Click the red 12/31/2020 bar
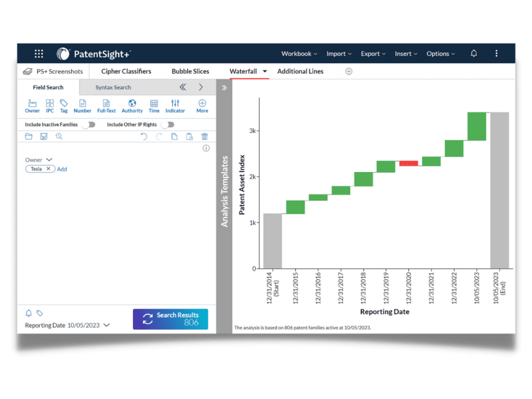Viewport: 532px width, 399px height. pyautogui.click(x=408, y=163)
